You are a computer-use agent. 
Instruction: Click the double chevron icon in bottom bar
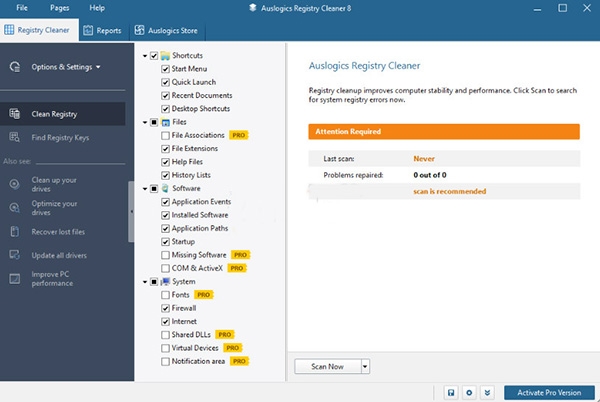point(487,392)
